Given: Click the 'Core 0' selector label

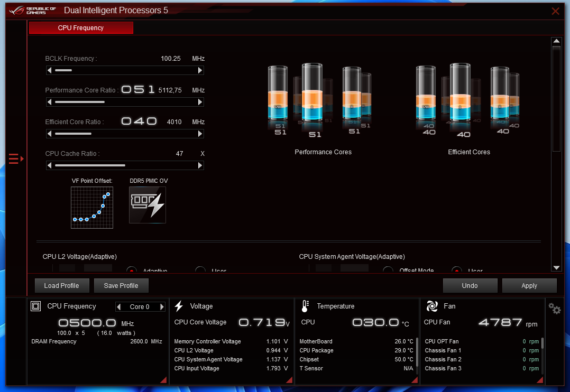Looking at the screenshot, I should click(x=140, y=306).
